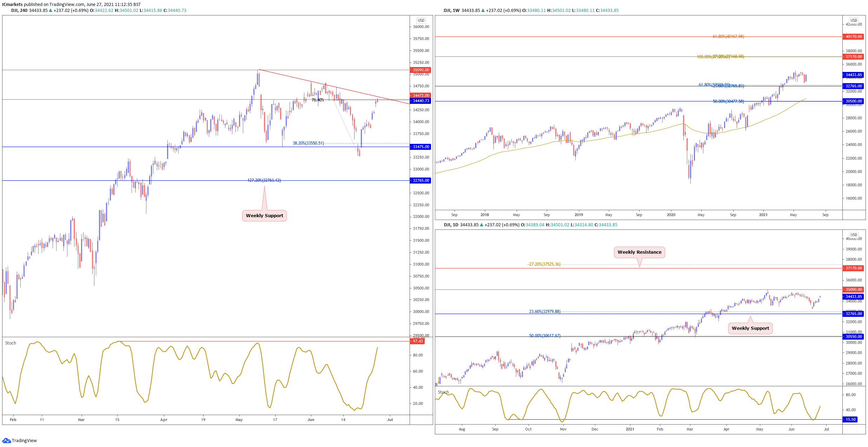Click the 37170.00 label on weekly chart

tap(853, 56)
